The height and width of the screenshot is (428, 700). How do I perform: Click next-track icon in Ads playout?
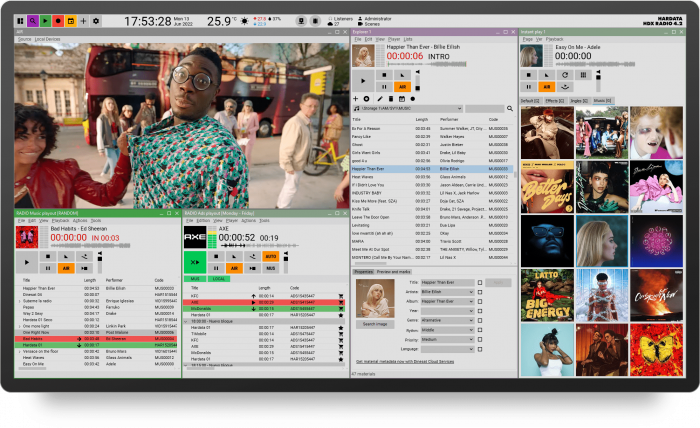(x=252, y=268)
